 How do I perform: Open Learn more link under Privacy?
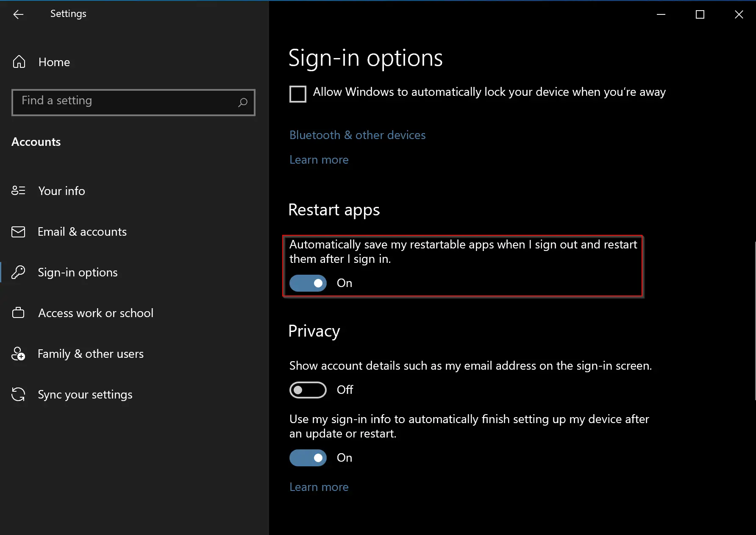(319, 487)
